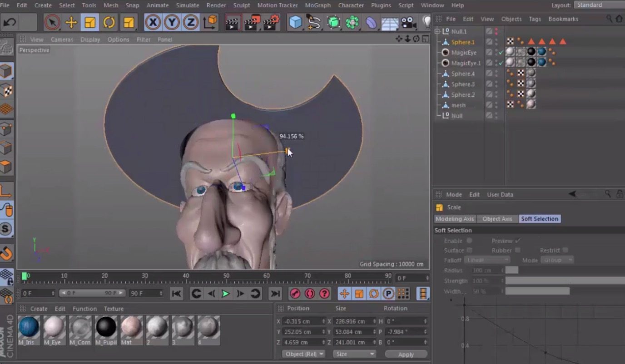Toggle the Surface checkbox

click(x=469, y=250)
